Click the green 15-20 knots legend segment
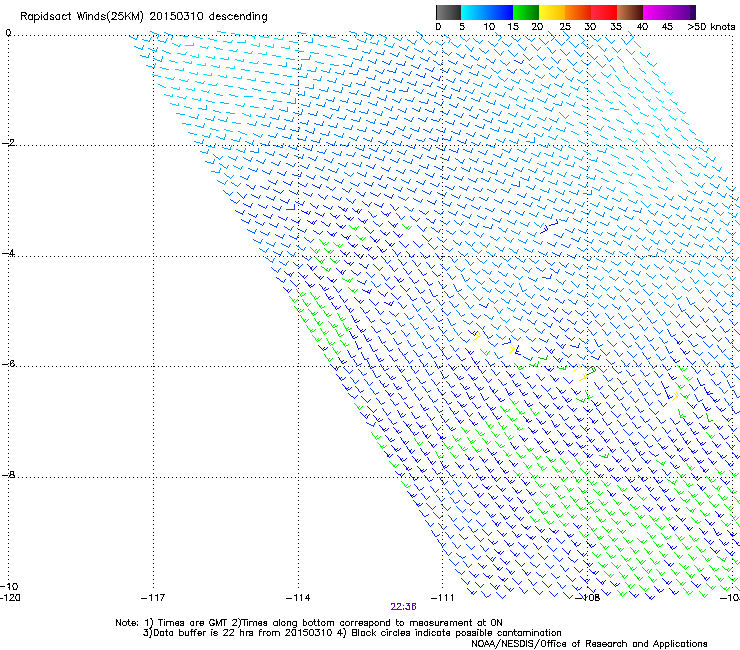Screen dimensions: 740x650 526,12
